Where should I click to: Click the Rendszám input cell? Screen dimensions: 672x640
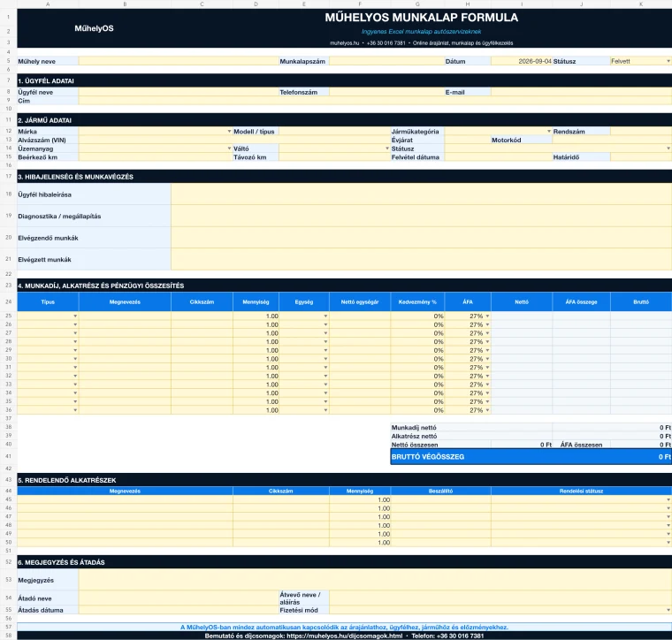click(641, 132)
